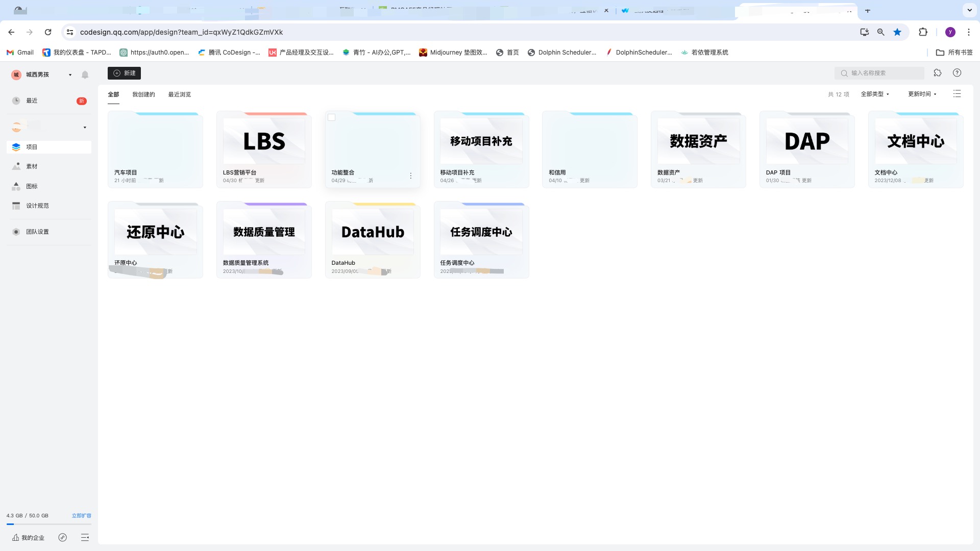Viewport: 980px width, 551px height.
Task: Switch to list view layout
Action: pos(957,94)
